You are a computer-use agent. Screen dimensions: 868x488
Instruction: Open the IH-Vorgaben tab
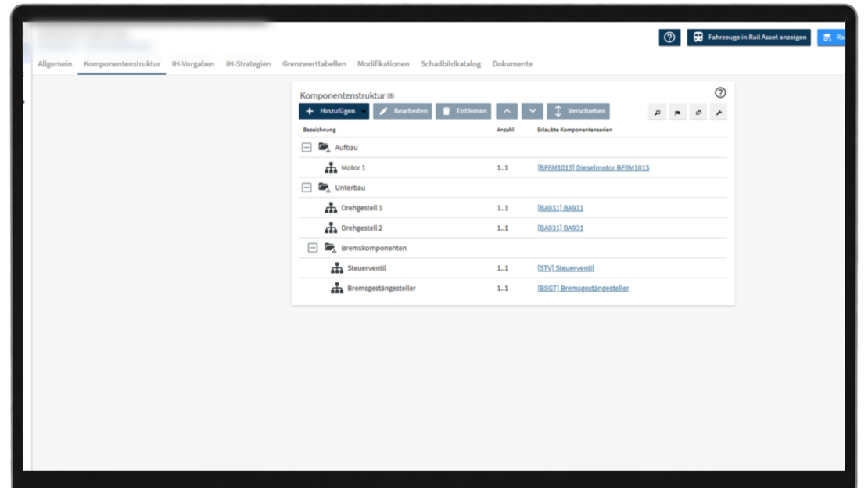[192, 63]
